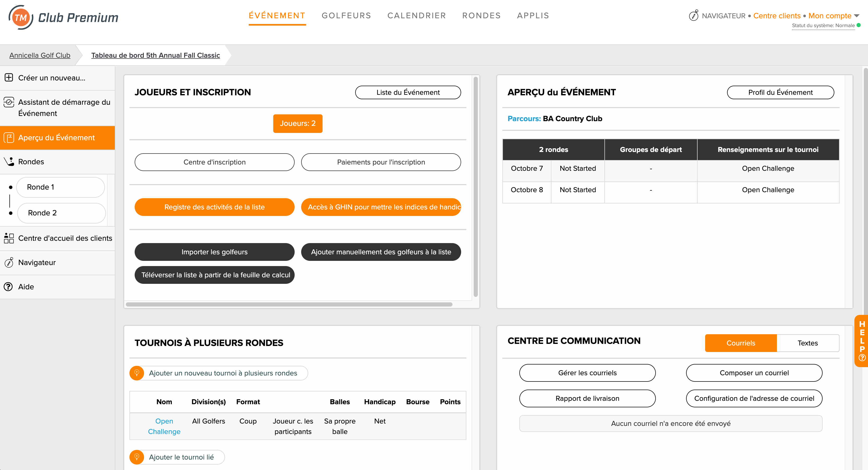Click Rapport de livraison button
868x470 pixels.
[x=587, y=398]
